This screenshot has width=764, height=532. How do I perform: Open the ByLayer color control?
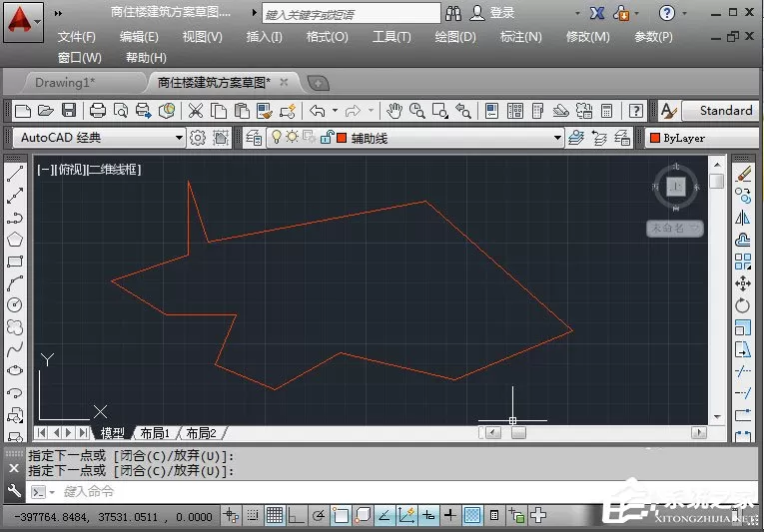pos(702,139)
